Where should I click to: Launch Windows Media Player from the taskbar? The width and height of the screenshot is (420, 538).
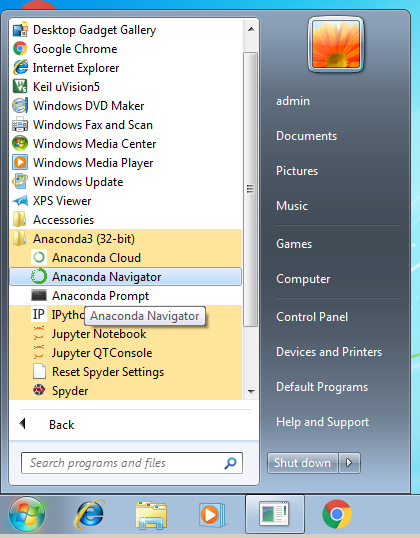tap(212, 515)
